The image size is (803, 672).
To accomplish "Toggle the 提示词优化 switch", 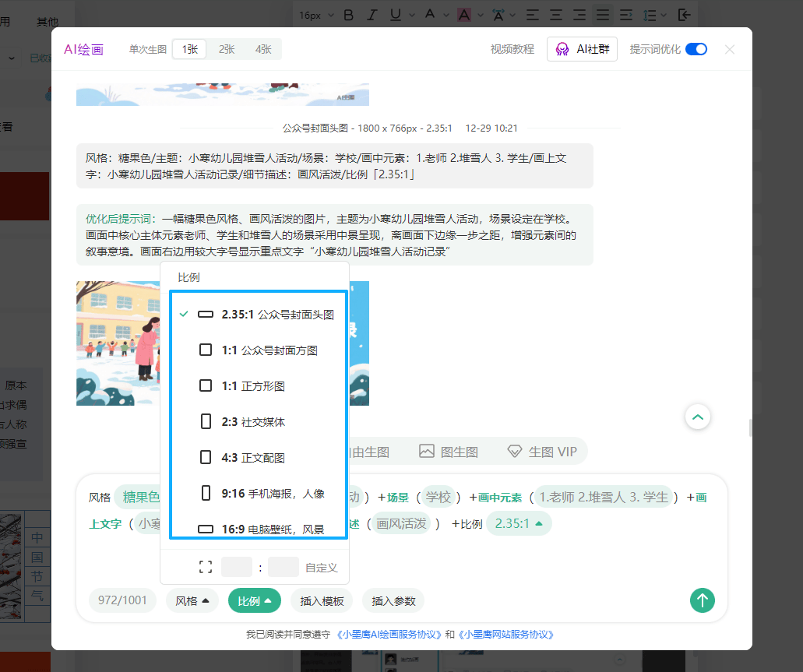I will (696, 49).
